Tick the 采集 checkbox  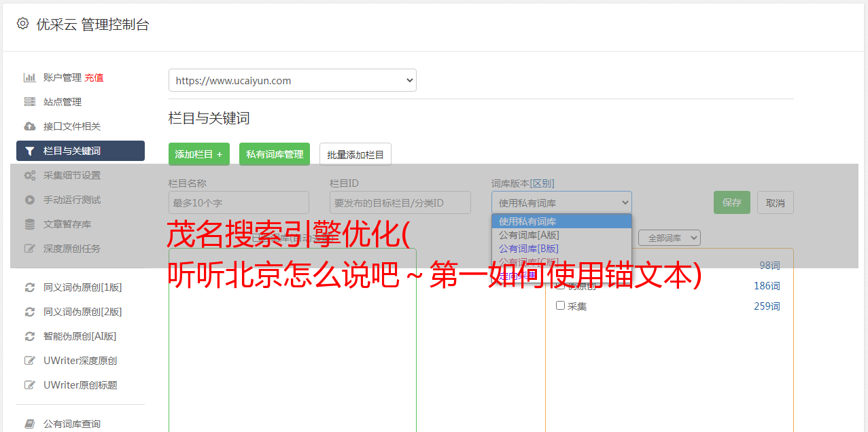561,306
